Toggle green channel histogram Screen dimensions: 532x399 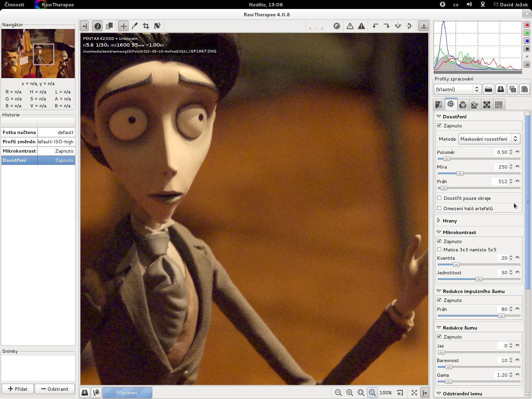(527, 33)
